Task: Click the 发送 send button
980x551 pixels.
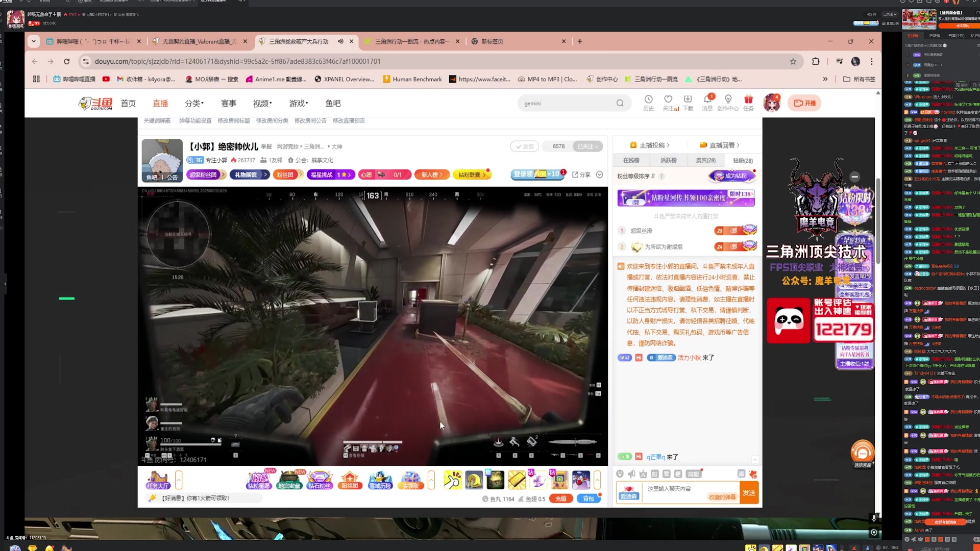Action: click(749, 493)
